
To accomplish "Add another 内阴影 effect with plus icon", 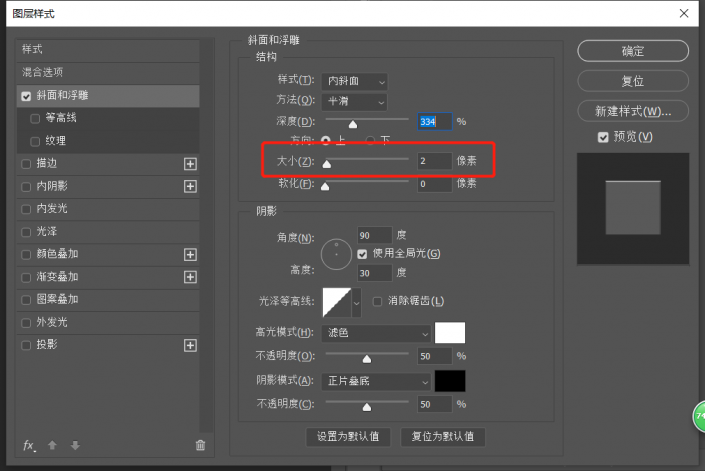I will 190,186.
